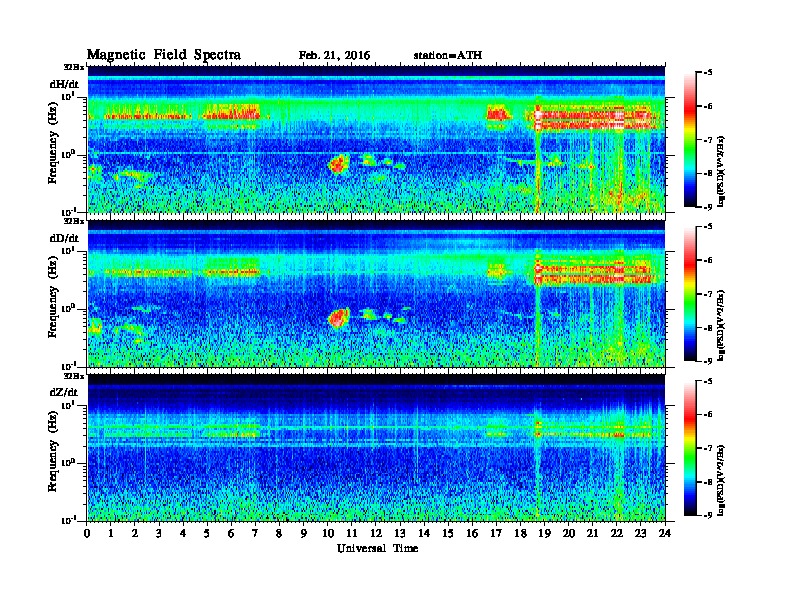The width and height of the screenshot is (792, 612).
Task: Click hour 13 on the time axis
Action: pyautogui.click(x=400, y=534)
